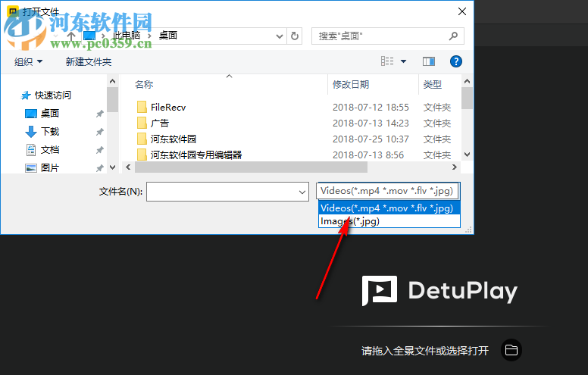
Task: Select 文档 in the navigation pane
Action: point(50,150)
